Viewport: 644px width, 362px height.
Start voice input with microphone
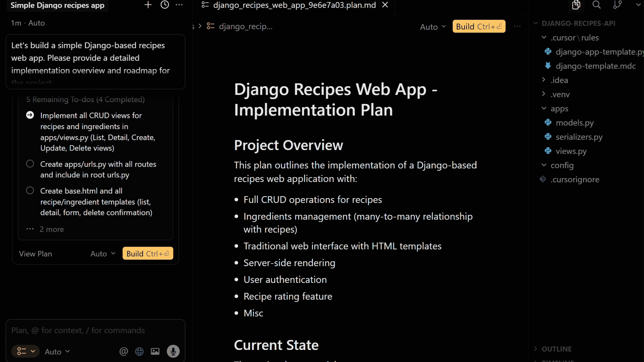(x=173, y=351)
